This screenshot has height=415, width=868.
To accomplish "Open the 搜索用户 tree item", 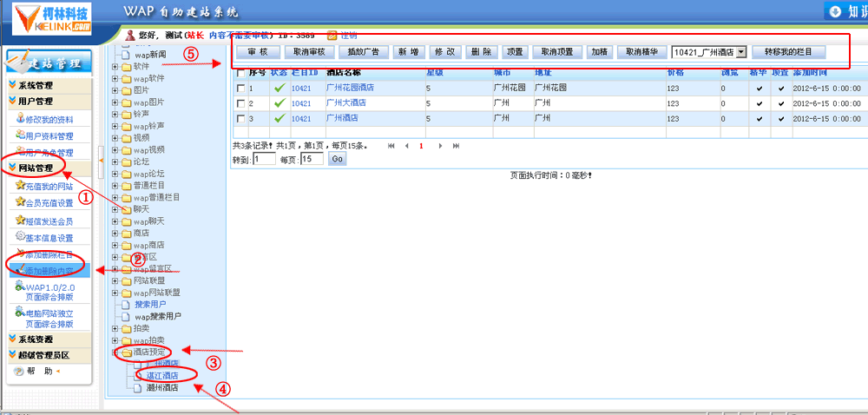I will [150, 305].
